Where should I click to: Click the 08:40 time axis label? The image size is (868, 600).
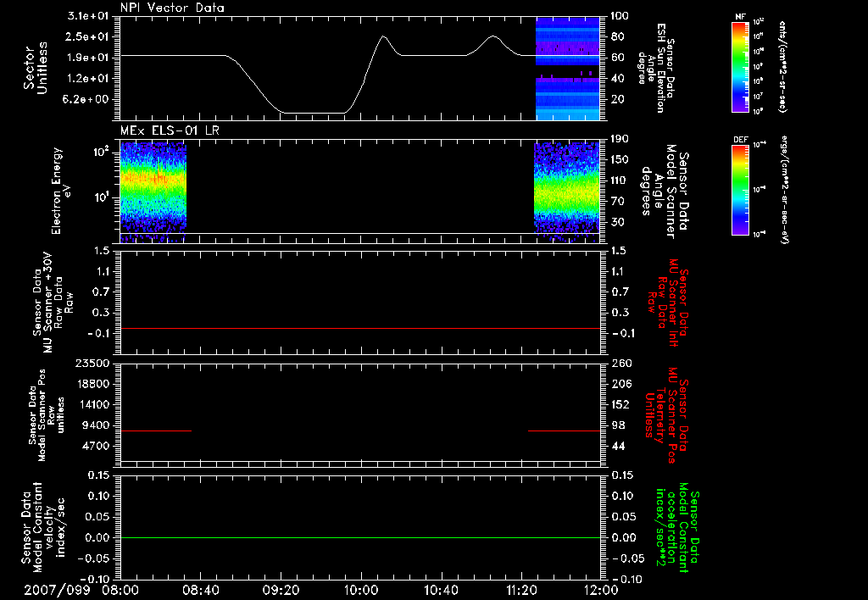pyautogui.click(x=202, y=590)
